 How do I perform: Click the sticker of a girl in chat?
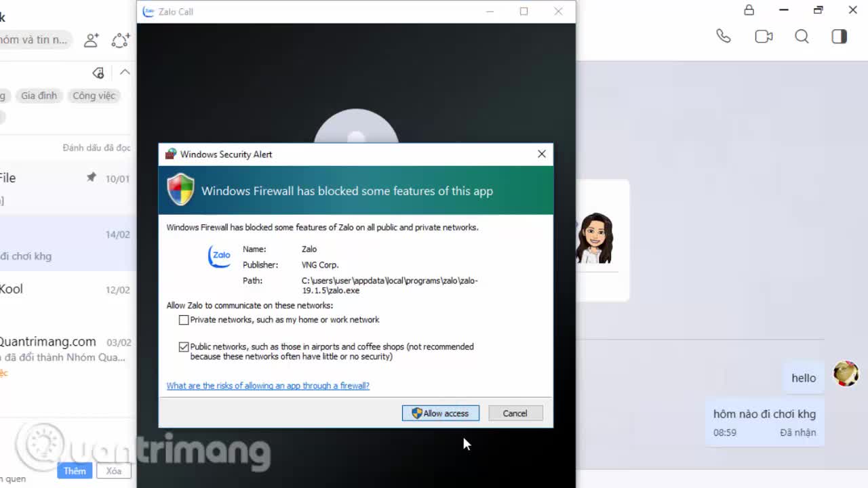point(594,238)
